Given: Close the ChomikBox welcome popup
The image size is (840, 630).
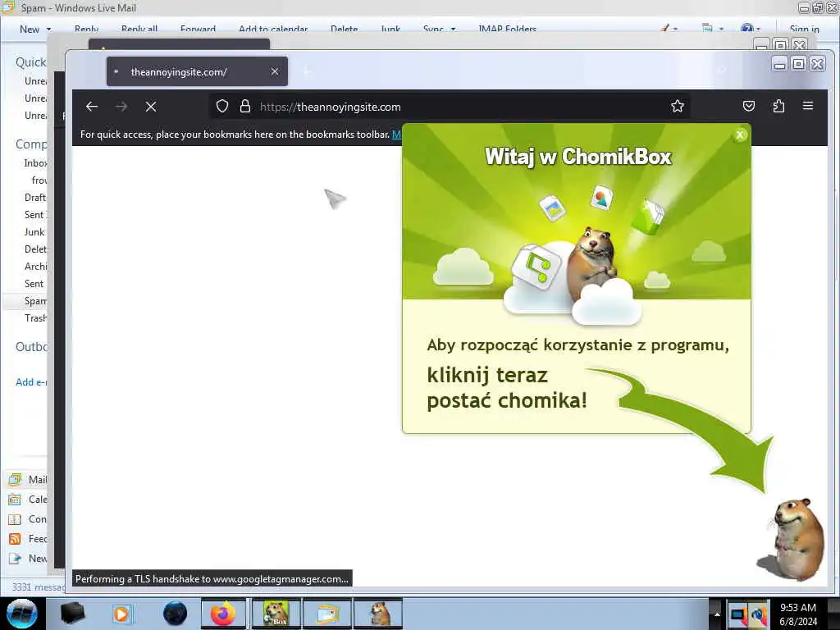Looking at the screenshot, I should point(740,135).
